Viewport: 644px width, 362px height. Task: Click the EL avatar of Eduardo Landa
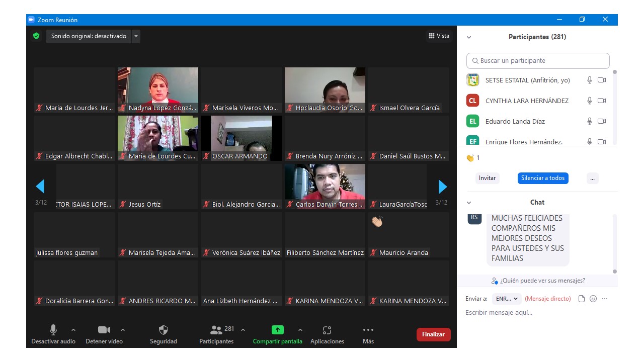(472, 121)
